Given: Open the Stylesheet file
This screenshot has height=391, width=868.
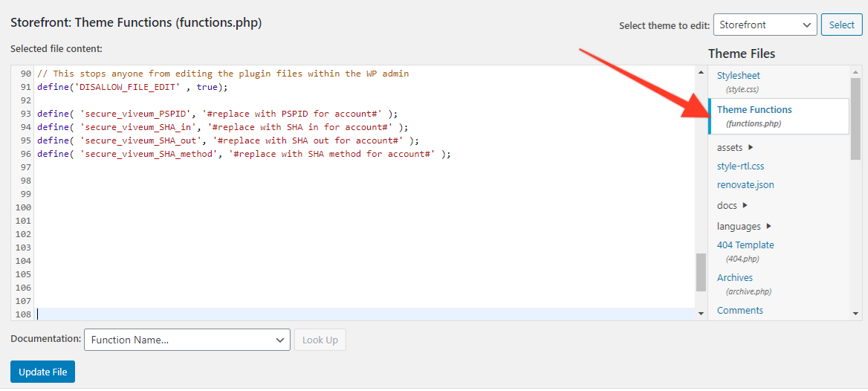Looking at the screenshot, I should point(739,75).
